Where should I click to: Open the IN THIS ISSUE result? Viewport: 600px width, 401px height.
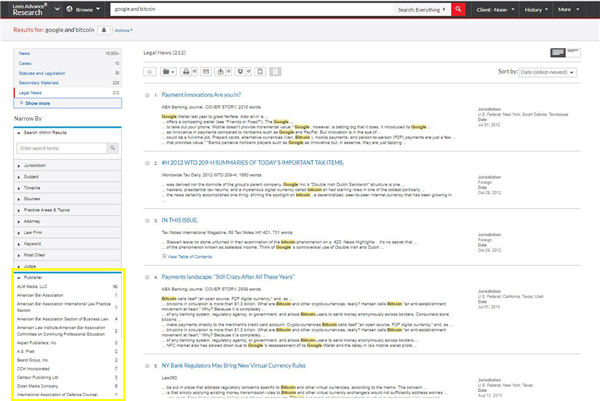(180, 220)
